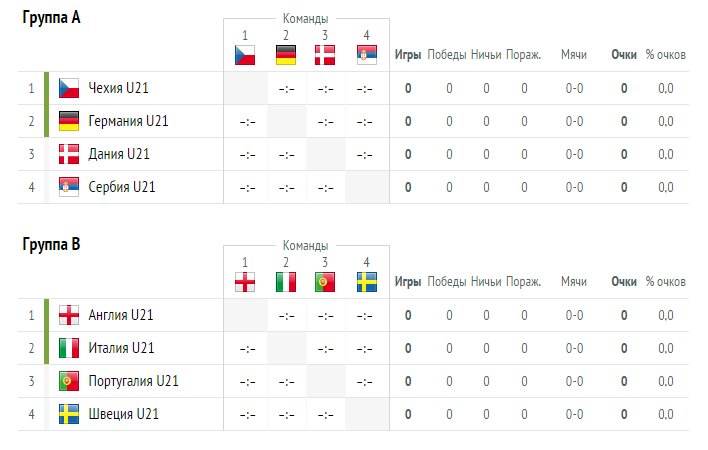Image resolution: width=708 pixels, height=450 pixels.
Task: Open the Германия U21 team link
Action: pos(128,121)
